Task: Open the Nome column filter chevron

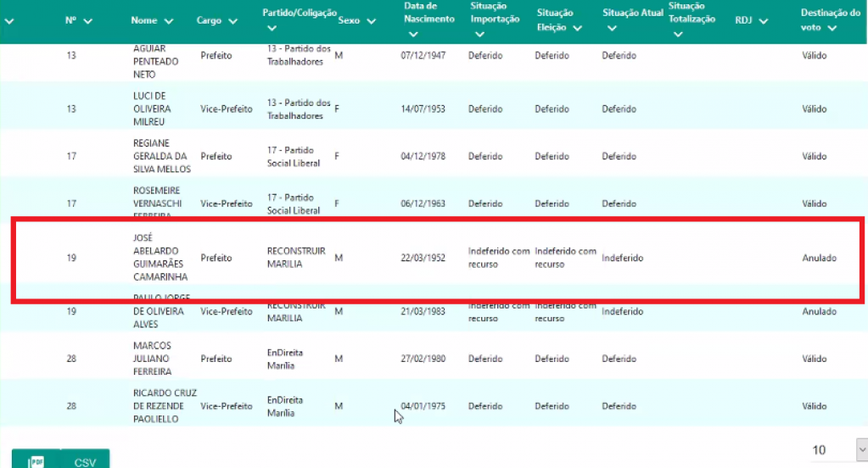Action: [x=169, y=21]
